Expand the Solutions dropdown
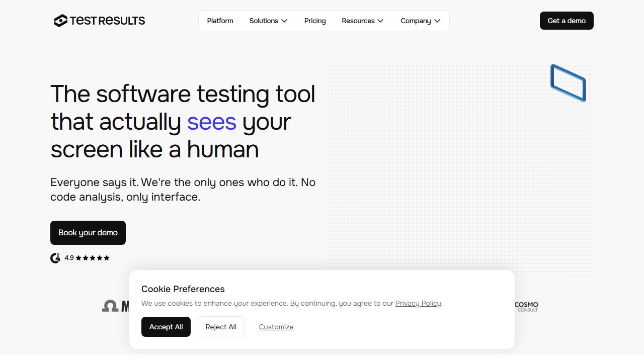The height and width of the screenshot is (362, 644). point(268,21)
